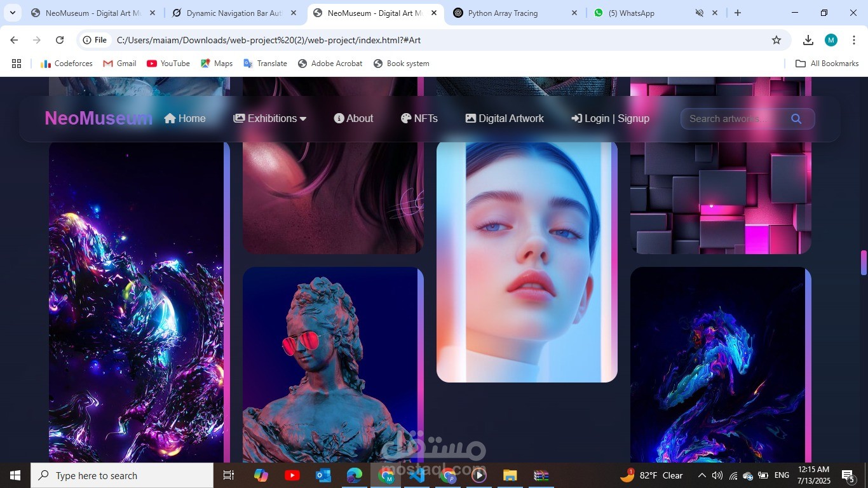Screen dimensions: 868x488
Task: Open the Maps bookmark
Action: tap(217, 64)
